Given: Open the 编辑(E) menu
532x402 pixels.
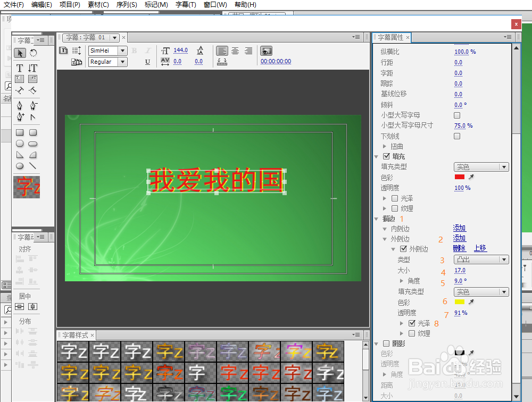Looking at the screenshot, I should [41, 5].
